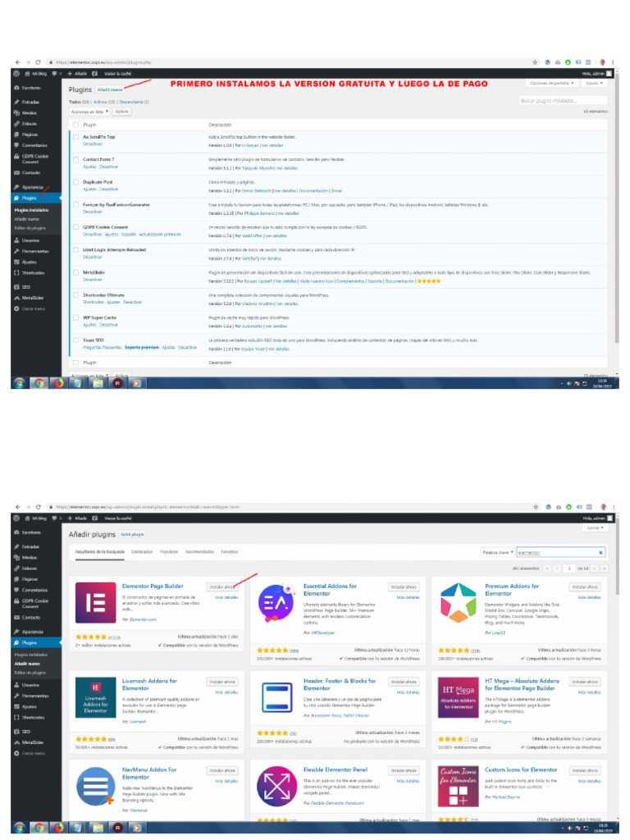The height and width of the screenshot is (840, 630).
Task: Click Ajustes icon in Añadir plugins page sidebar
Action: pos(16,706)
